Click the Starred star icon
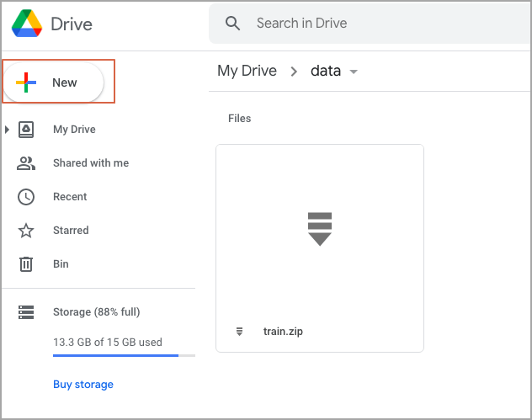This screenshot has height=420, width=532. click(26, 231)
